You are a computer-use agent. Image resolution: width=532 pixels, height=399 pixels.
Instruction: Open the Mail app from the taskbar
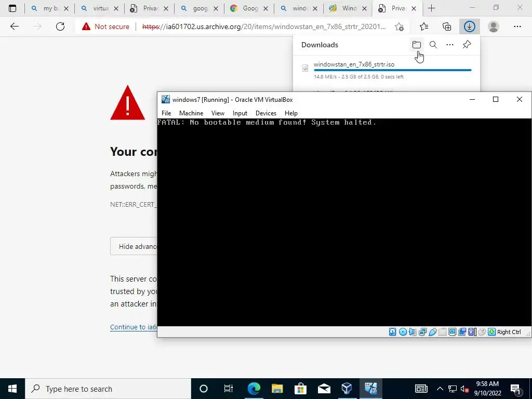324,389
